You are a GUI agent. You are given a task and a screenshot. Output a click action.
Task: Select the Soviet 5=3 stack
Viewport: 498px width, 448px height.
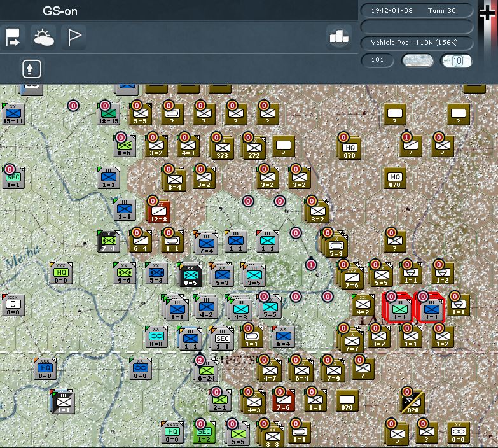click(335, 245)
